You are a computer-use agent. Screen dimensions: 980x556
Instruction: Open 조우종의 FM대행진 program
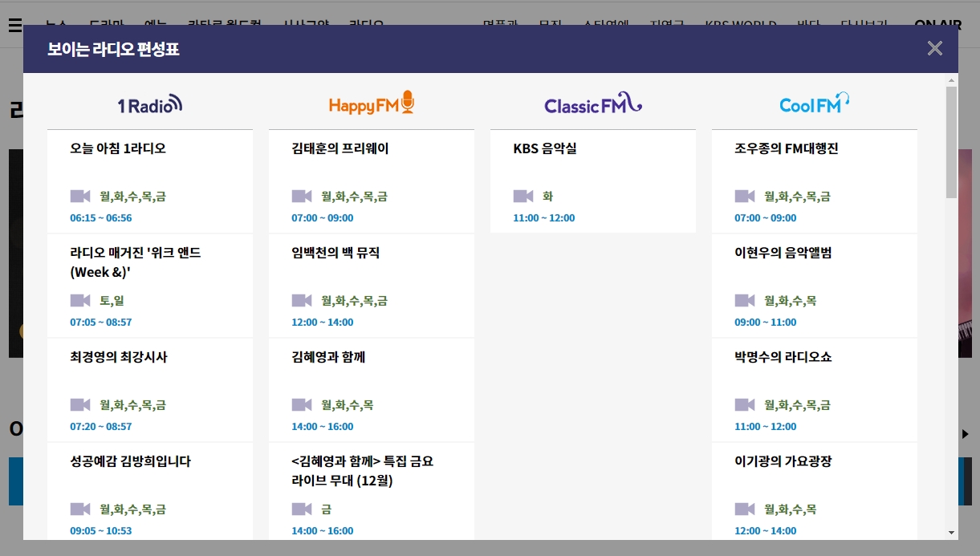click(x=787, y=148)
